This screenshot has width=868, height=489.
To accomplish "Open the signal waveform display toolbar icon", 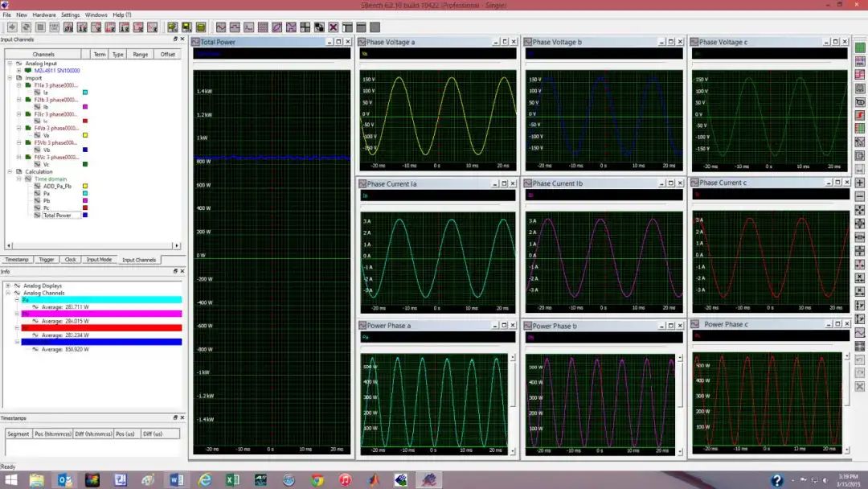I will [222, 28].
